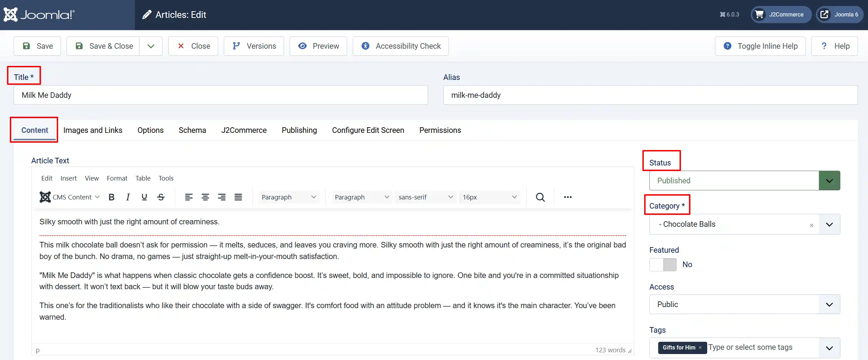This screenshot has width=868, height=360.
Task: Open the Permissions tab
Action: [x=440, y=130]
